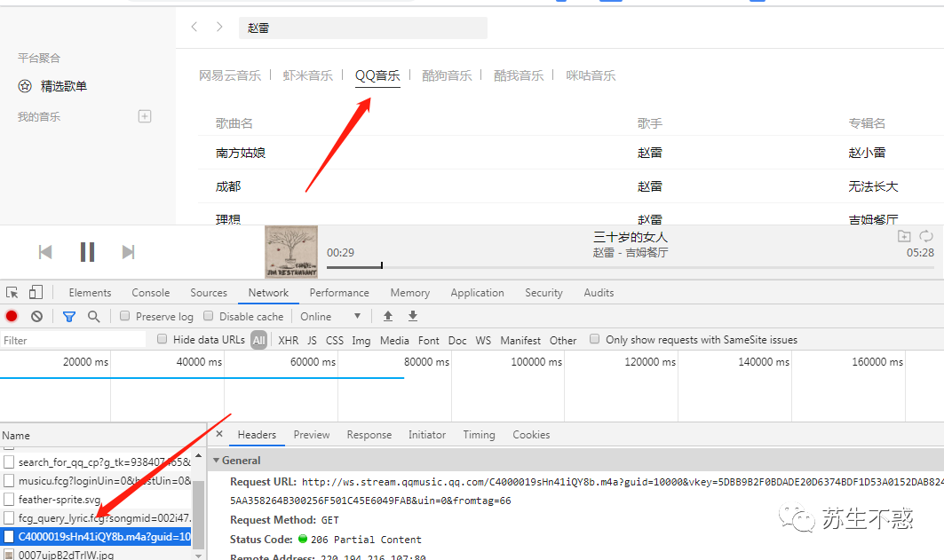Toggle the device toolbar icon
The width and height of the screenshot is (944, 560).
coord(36,292)
